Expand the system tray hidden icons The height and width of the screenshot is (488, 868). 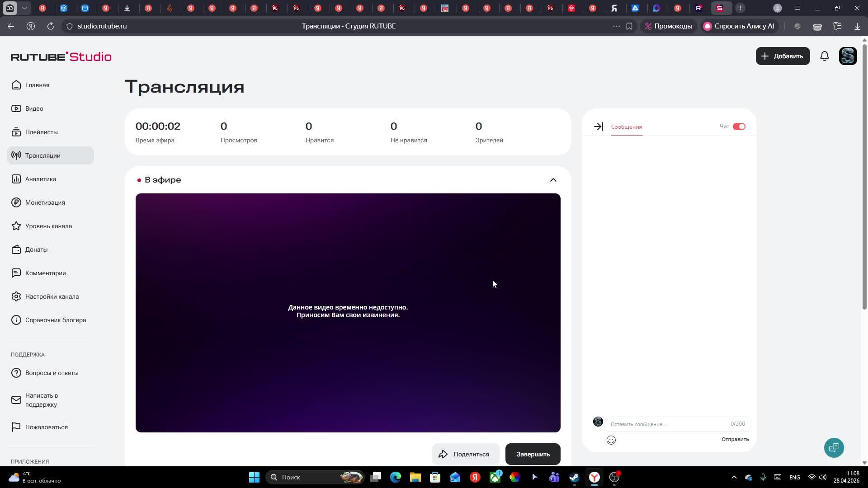734,477
